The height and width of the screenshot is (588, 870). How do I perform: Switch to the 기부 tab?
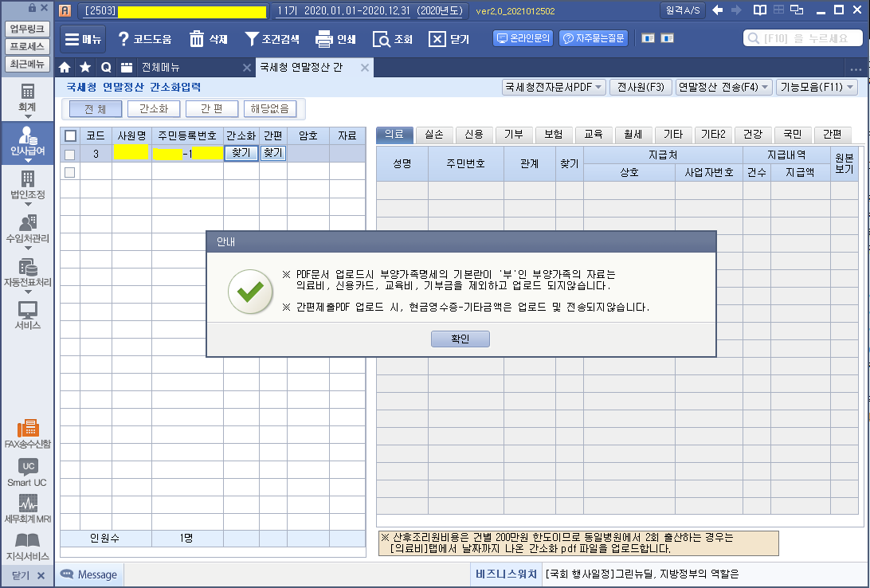[514, 134]
